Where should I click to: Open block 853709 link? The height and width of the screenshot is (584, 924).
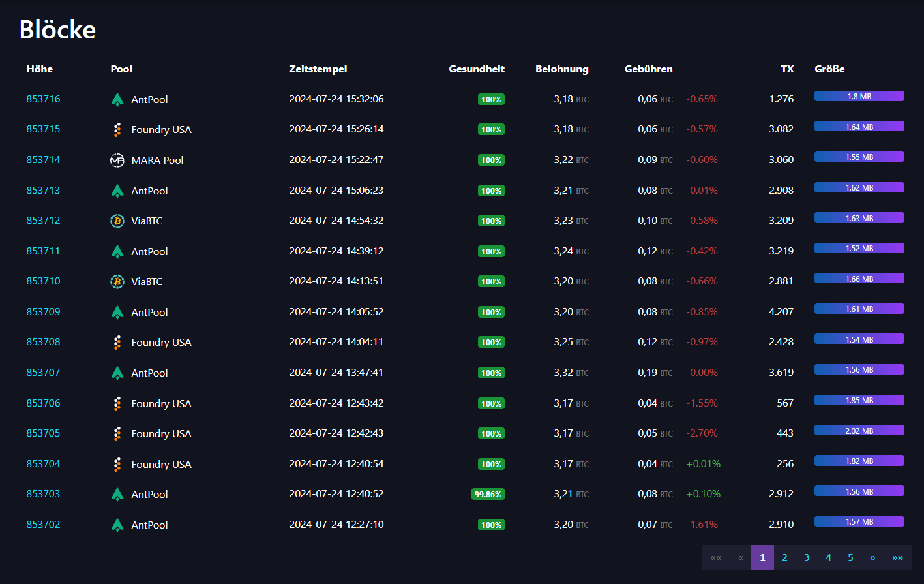point(43,312)
